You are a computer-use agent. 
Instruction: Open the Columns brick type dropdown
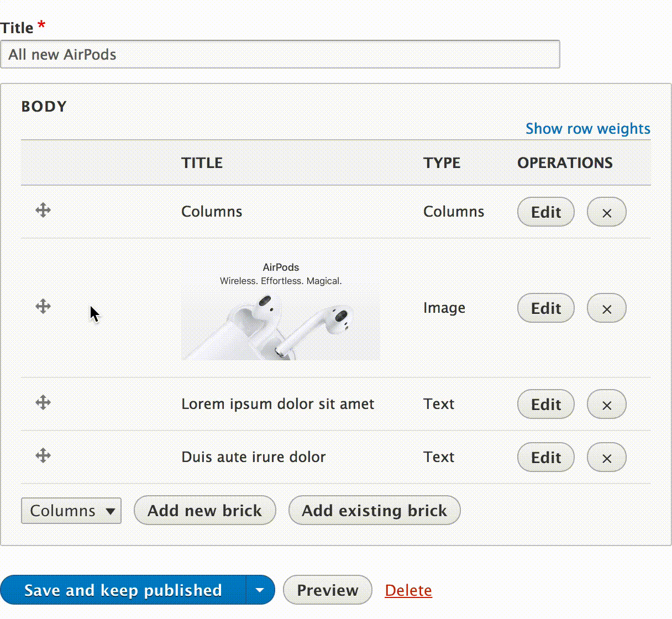click(71, 511)
